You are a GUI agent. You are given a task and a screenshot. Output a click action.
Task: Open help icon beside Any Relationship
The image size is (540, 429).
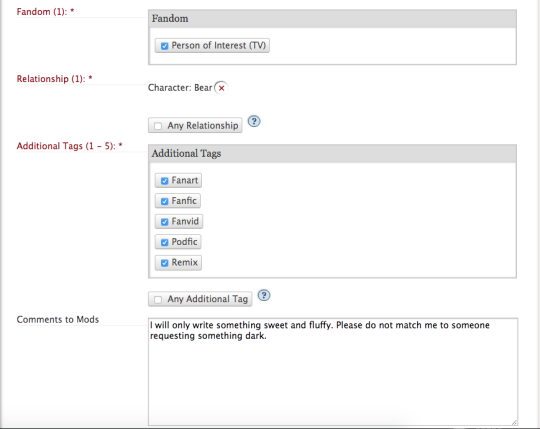(254, 121)
